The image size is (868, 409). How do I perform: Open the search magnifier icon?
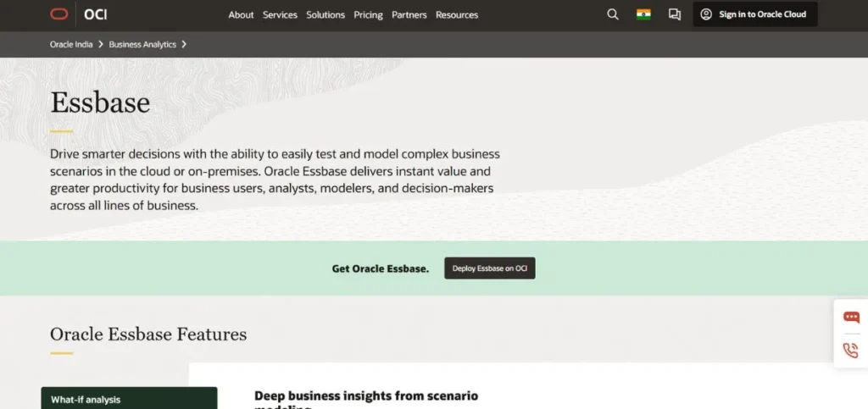[613, 14]
